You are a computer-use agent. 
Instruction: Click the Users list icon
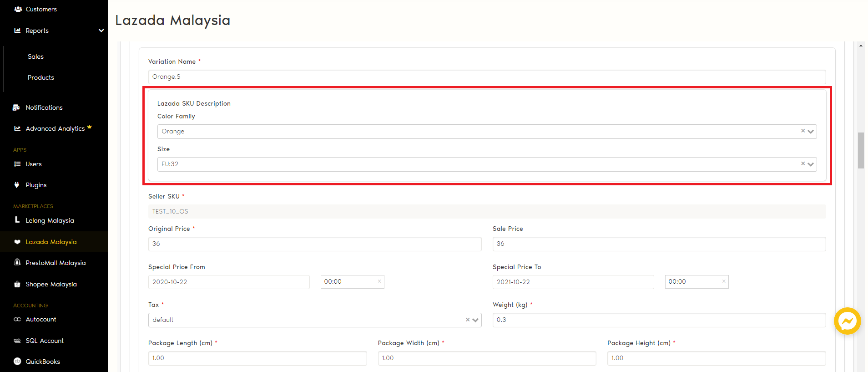click(17, 164)
